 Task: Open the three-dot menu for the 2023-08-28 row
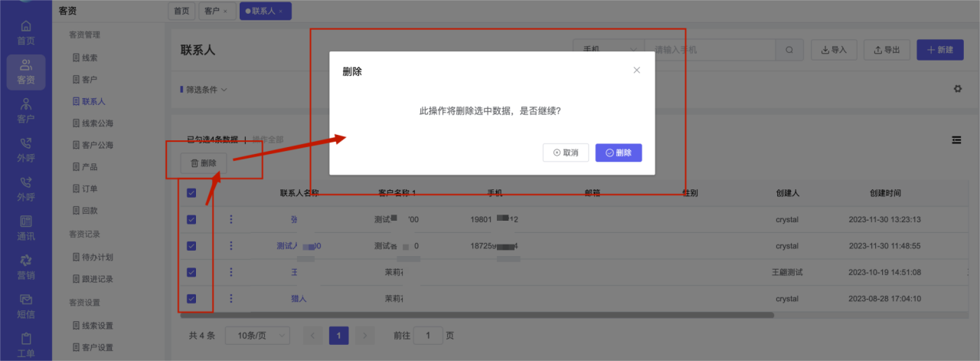pos(231,298)
